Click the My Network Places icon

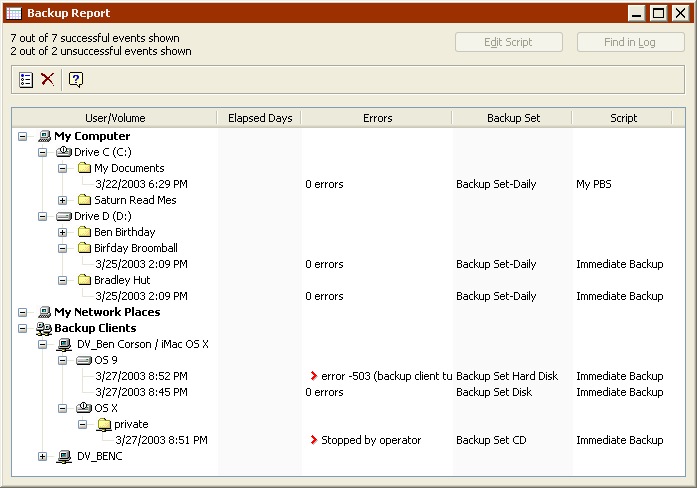coord(44,312)
